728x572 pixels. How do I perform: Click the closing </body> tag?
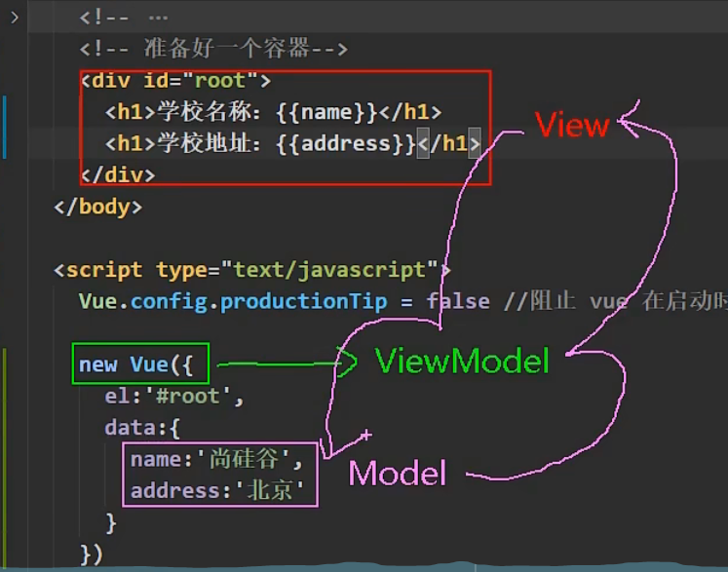98,207
